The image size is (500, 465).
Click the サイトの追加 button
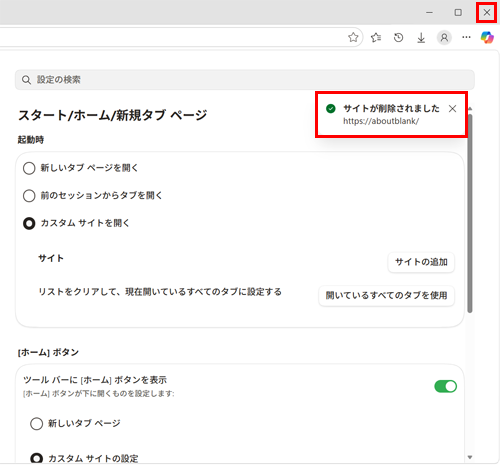tap(421, 262)
